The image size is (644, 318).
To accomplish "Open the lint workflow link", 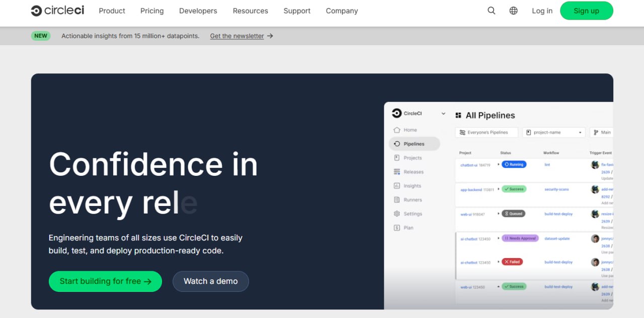I will point(547,164).
